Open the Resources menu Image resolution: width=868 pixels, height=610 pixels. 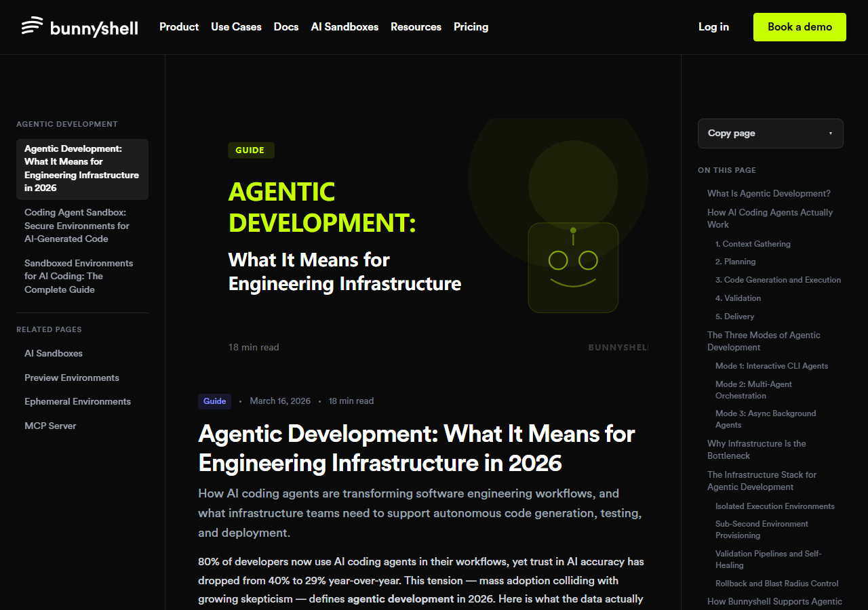416,27
